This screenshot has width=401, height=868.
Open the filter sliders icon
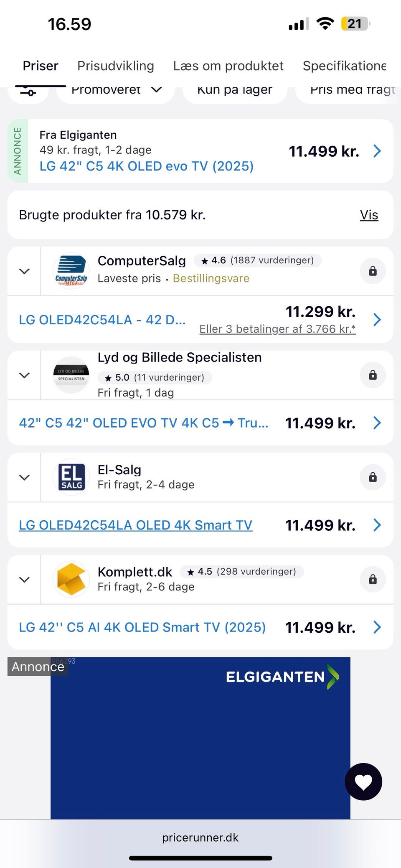pos(28,91)
